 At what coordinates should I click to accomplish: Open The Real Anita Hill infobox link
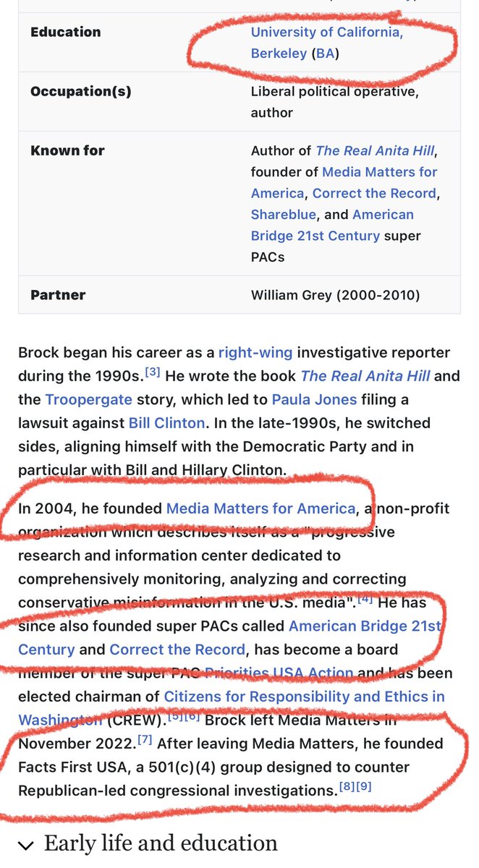pyautogui.click(x=376, y=151)
